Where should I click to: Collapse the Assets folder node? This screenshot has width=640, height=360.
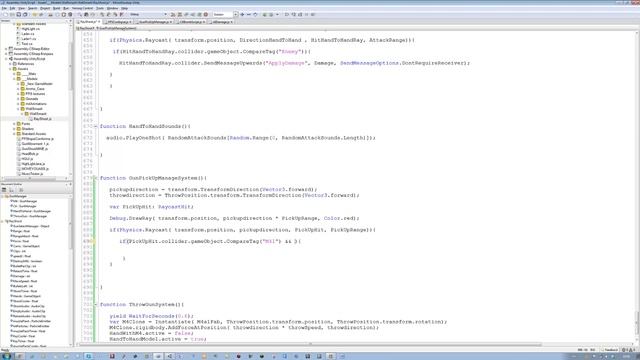coord(10,69)
